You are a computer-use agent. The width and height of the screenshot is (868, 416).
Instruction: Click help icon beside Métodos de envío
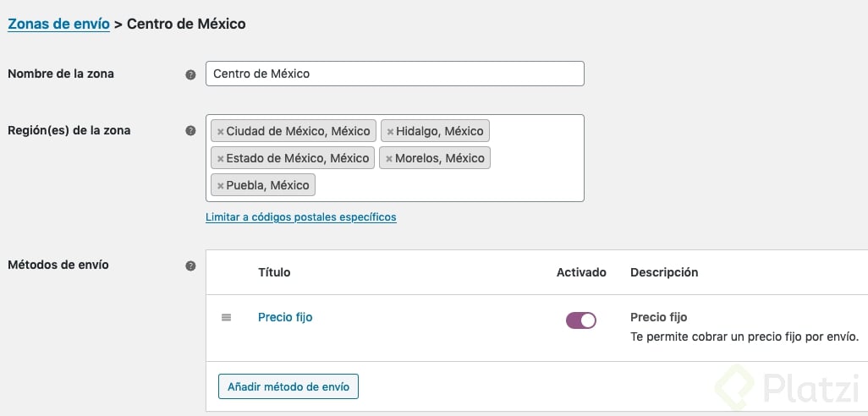coord(190,265)
